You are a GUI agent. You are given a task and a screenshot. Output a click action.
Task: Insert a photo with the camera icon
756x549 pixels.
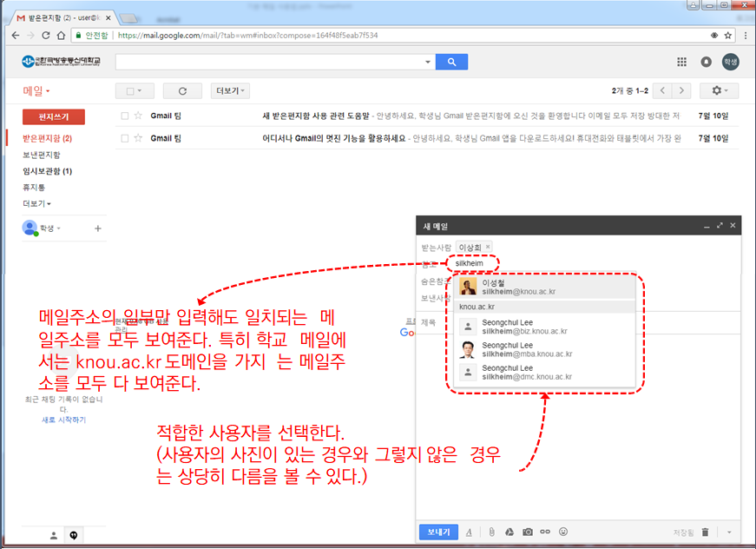528,532
